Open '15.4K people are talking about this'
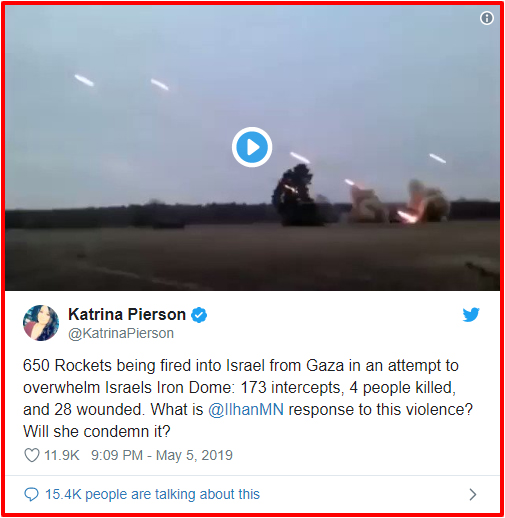 (152, 494)
